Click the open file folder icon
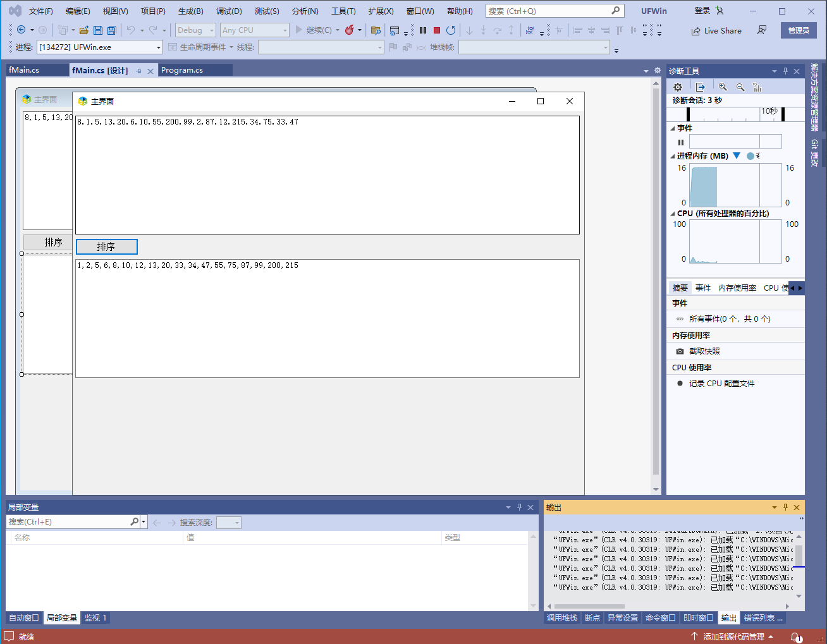827x644 pixels. click(x=83, y=30)
